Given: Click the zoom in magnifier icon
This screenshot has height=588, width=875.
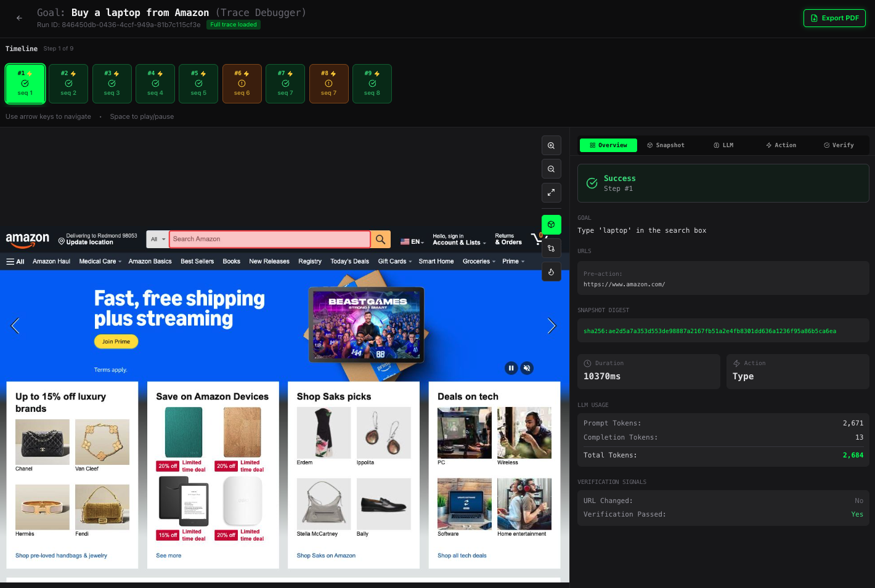Looking at the screenshot, I should [551, 146].
